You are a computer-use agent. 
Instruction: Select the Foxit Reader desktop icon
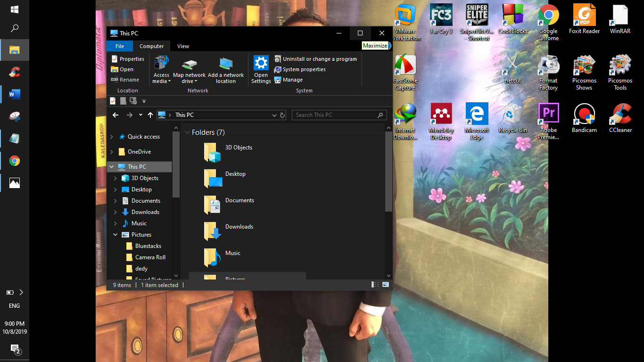[x=584, y=19]
